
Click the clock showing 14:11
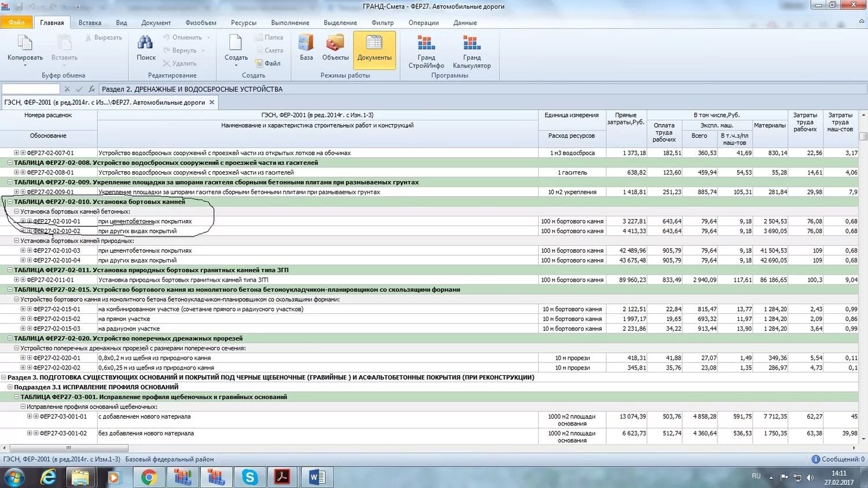point(839,473)
